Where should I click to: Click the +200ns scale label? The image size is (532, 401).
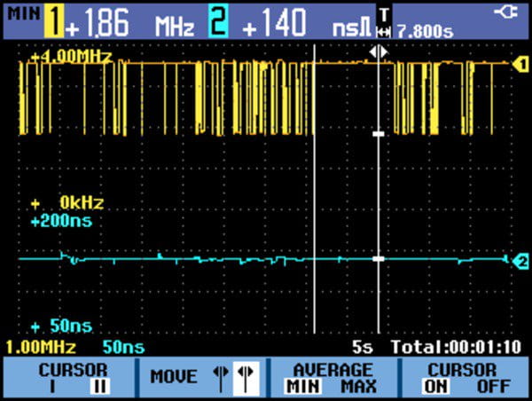click(x=61, y=222)
